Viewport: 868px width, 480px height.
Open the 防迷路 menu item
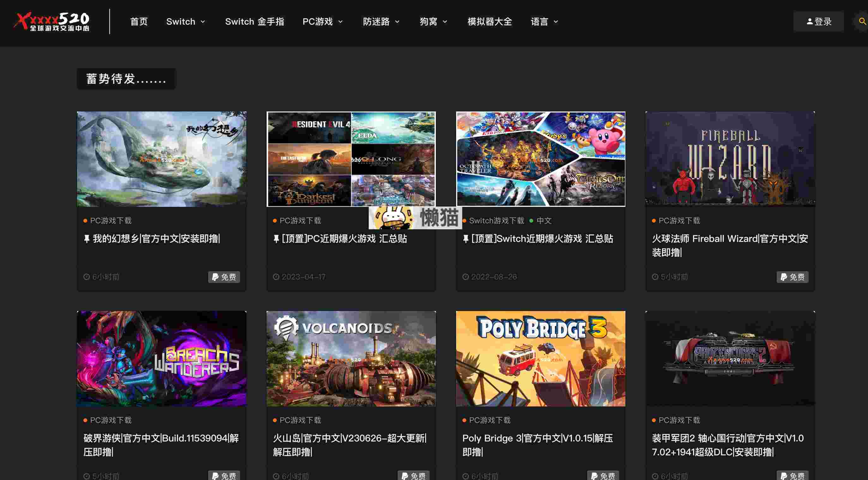coord(377,21)
